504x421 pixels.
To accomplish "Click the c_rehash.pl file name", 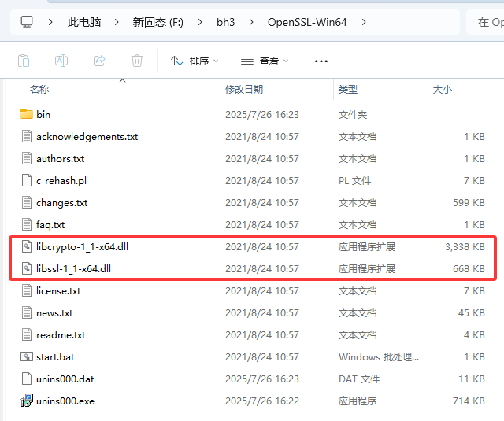I will point(61,181).
